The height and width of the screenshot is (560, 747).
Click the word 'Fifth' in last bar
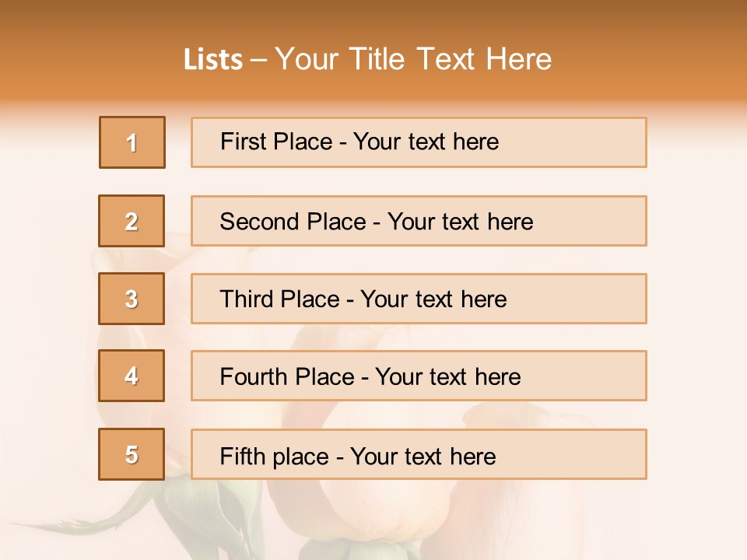tap(243, 456)
